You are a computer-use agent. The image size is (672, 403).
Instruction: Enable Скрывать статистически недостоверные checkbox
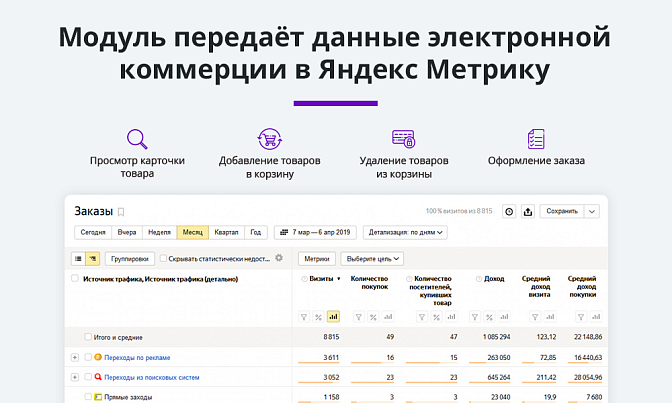(x=163, y=258)
